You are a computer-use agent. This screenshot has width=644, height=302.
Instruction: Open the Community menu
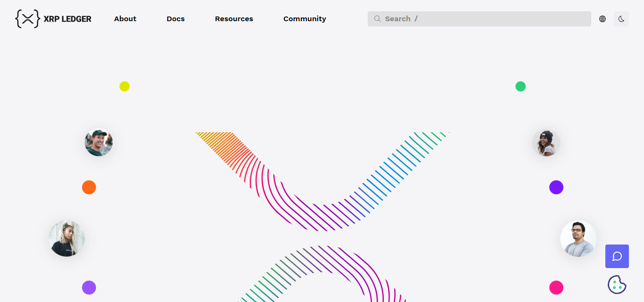tap(305, 19)
